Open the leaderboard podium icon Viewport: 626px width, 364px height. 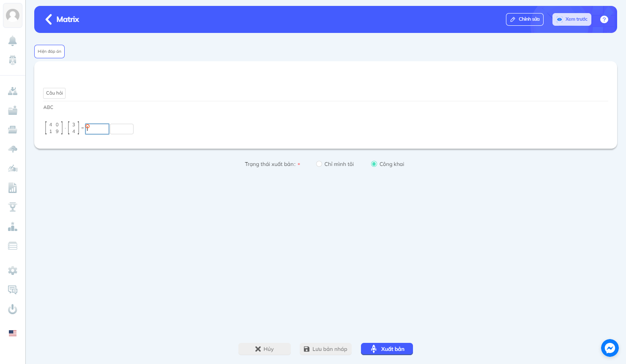pos(13,227)
